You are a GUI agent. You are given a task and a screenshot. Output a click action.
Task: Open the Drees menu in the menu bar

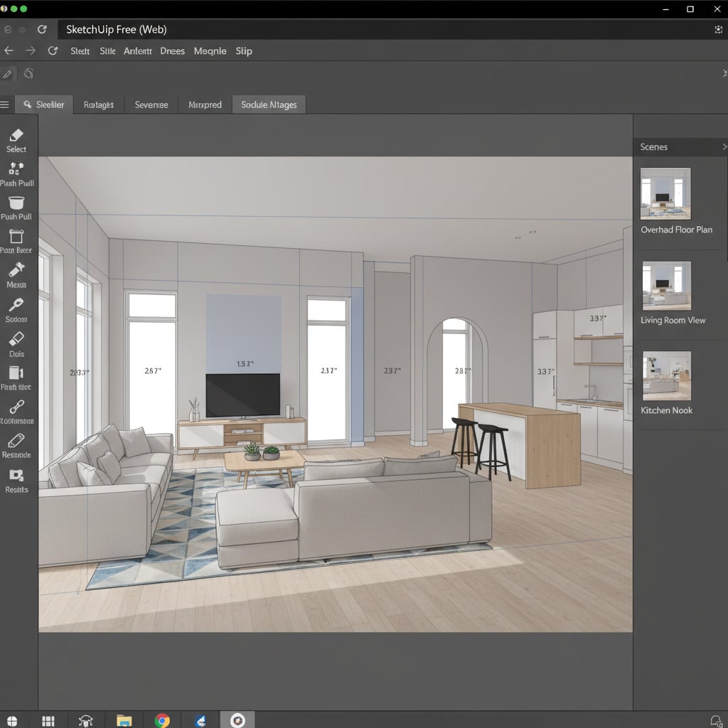[172, 50]
